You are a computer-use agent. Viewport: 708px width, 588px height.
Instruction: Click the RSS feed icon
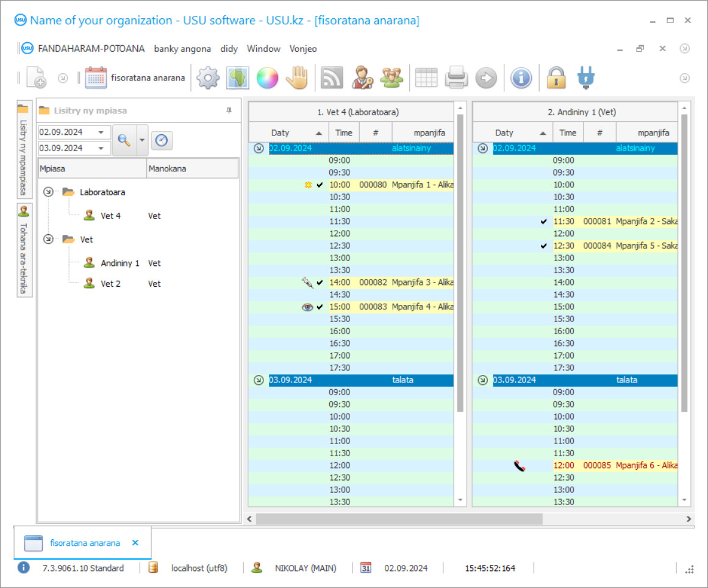pos(331,77)
